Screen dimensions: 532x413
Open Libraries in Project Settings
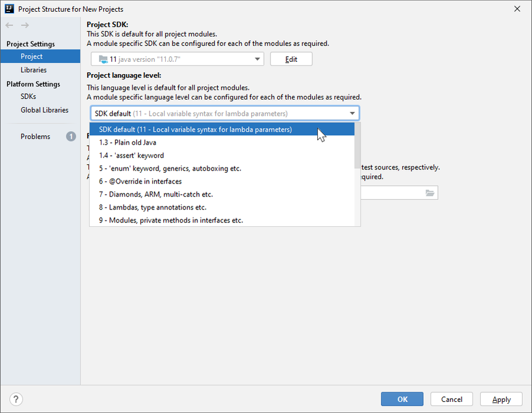[x=33, y=70]
